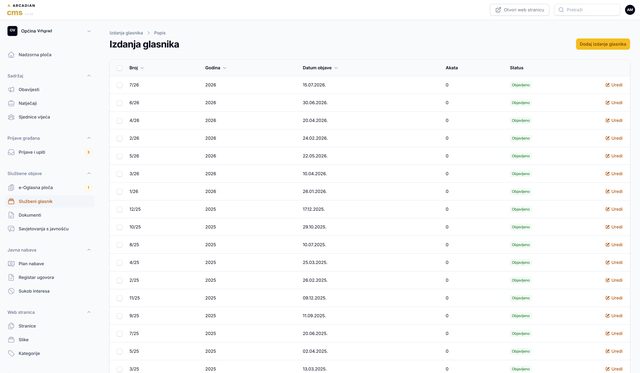Click Uredi link for issue 2/25
Image resolution: width=640 pixels, height=373 pixels.
coord(614,280)
